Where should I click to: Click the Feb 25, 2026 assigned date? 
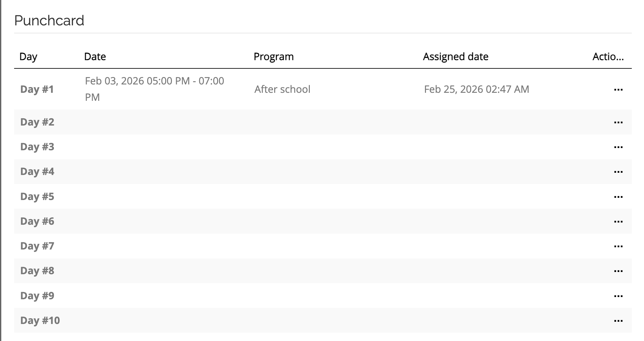[476, 89]
